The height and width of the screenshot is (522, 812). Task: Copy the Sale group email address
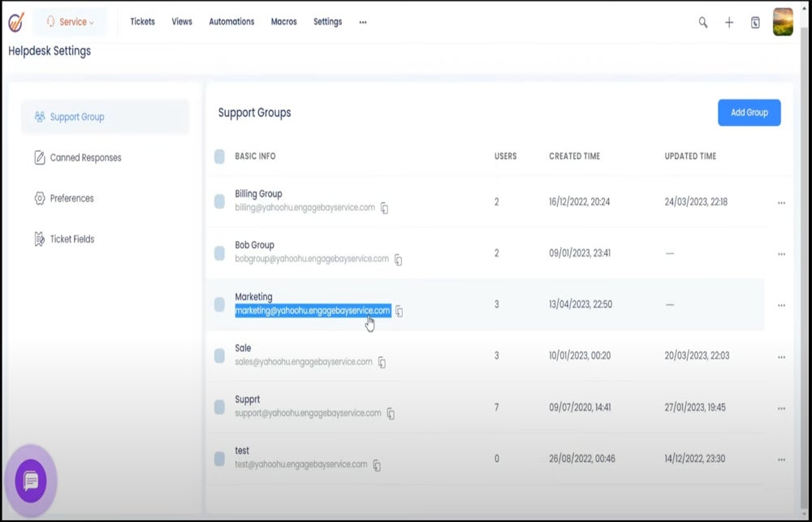point(382,363)
